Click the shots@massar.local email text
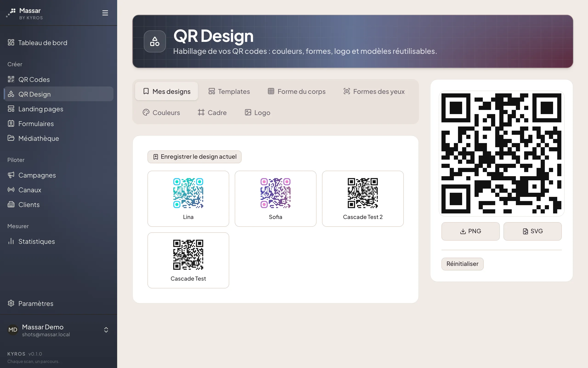The width and height of the screenshot is (588, 368). point(46,334)
